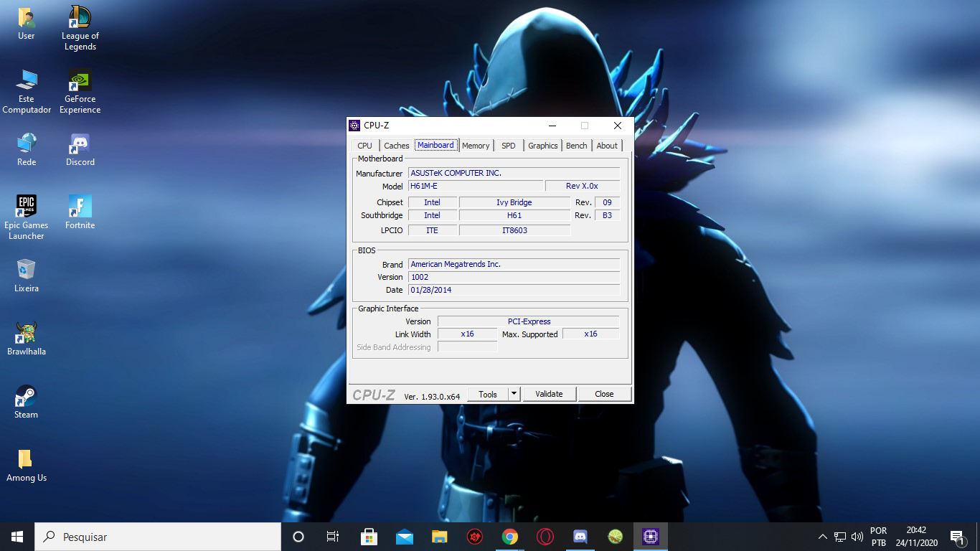Open the Lixeira recycle bin
980x551 pixels.
(x=27, y=275)
